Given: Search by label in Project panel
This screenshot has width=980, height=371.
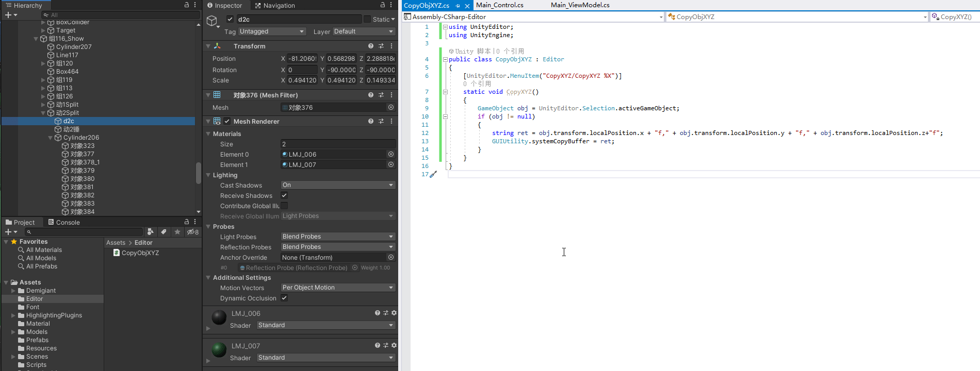Looking at the screenshot, I should point(164,232).
